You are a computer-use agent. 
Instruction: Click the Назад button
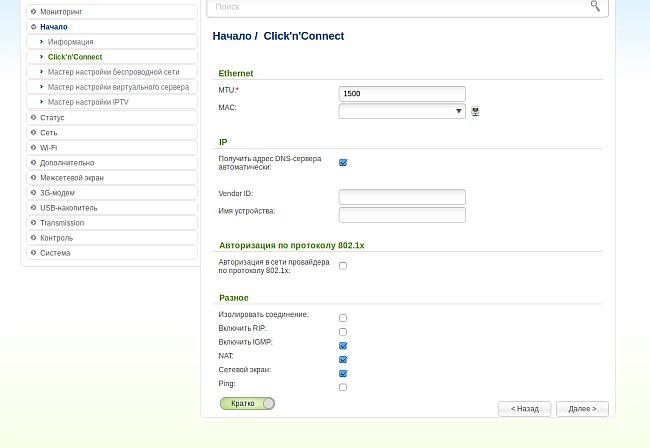(x=525, y=408)
